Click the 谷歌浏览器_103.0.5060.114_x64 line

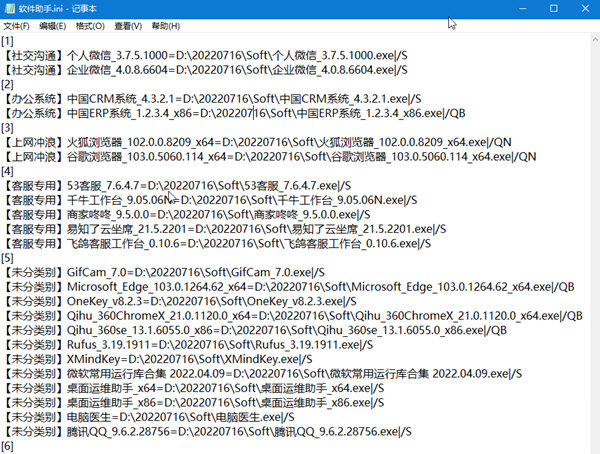click(x=269, y=157)
